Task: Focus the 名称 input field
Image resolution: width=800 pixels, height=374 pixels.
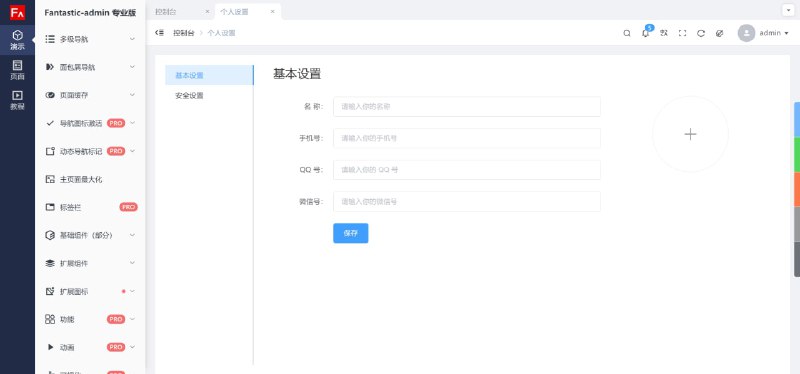Action: (x=467, y=107)
